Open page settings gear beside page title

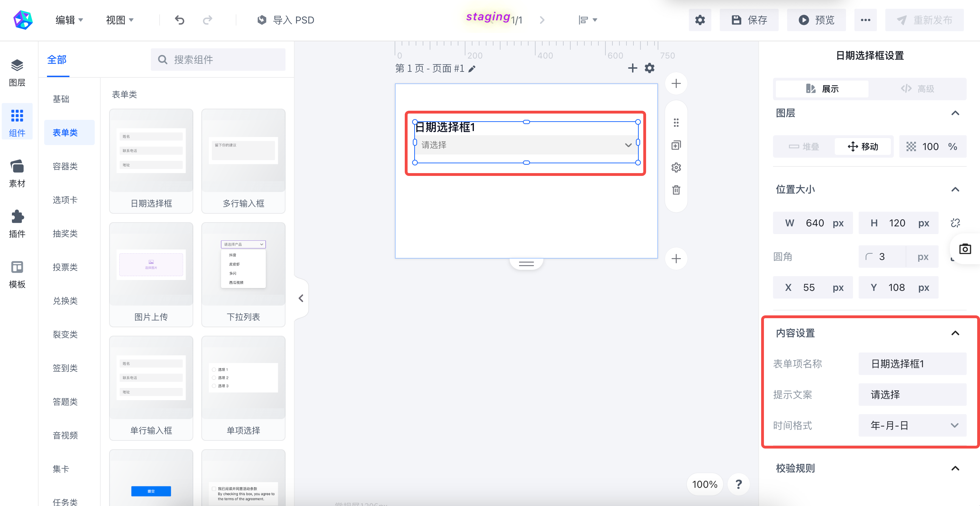pyautogui.click(x=649, y=68)
